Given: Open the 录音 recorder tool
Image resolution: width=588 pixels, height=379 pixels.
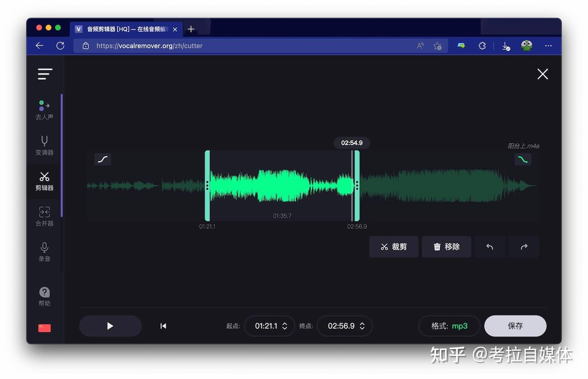Looking at the screenshot, I should [44, 253].
